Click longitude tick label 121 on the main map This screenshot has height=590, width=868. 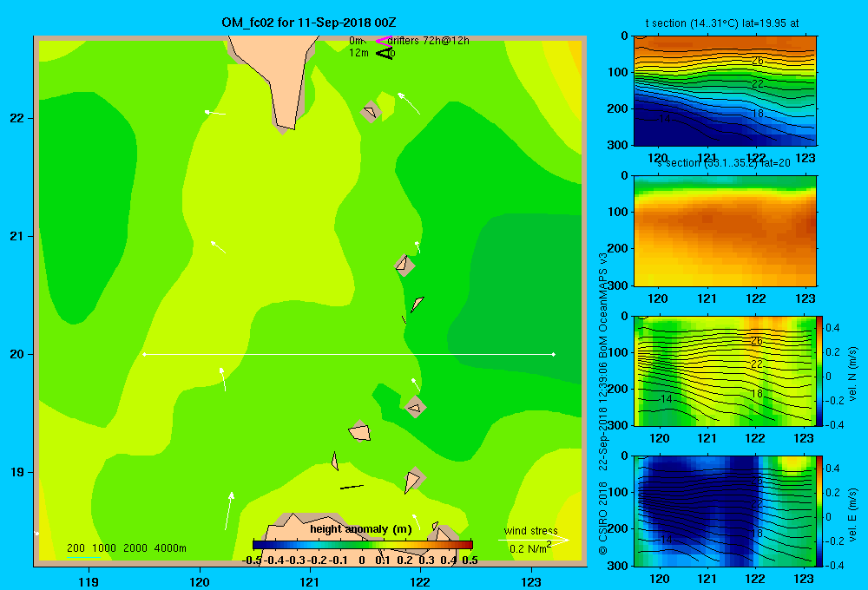click(x=310, y=581)
